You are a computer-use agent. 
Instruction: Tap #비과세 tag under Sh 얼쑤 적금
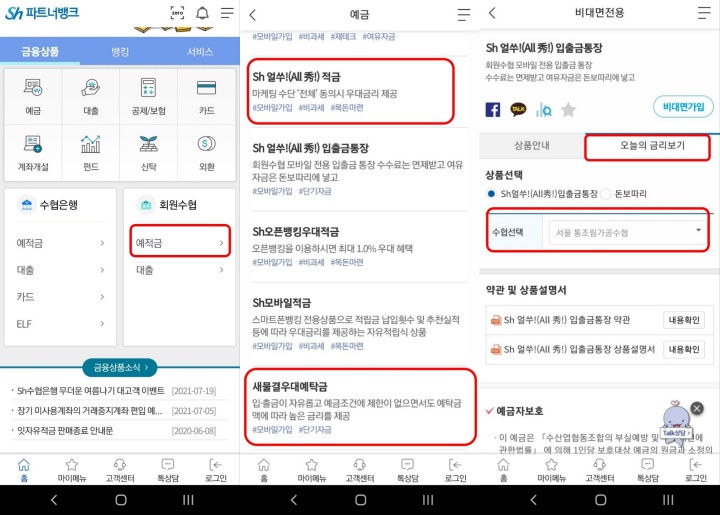click(311, 108)
